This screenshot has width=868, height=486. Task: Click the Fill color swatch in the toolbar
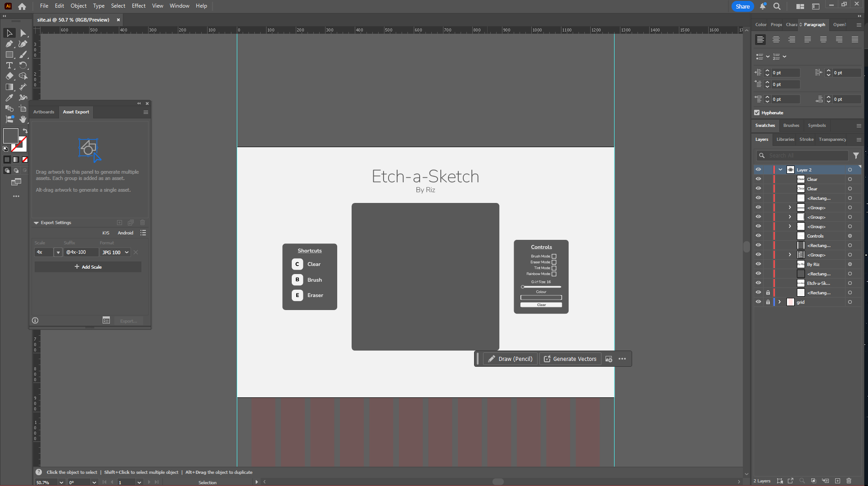(10, 135)
